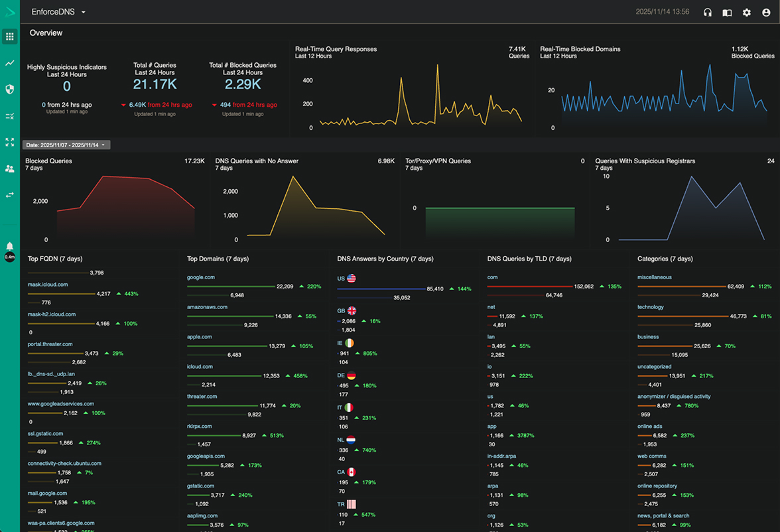The height and width of the screenshot is (532, 780).
Task: Select the technology category link
Action: coord(650,307)
